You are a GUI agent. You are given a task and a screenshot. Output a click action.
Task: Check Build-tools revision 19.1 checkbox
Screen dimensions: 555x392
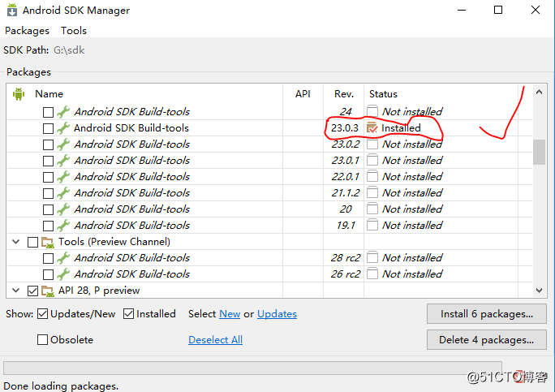click(x=48, y=226)
